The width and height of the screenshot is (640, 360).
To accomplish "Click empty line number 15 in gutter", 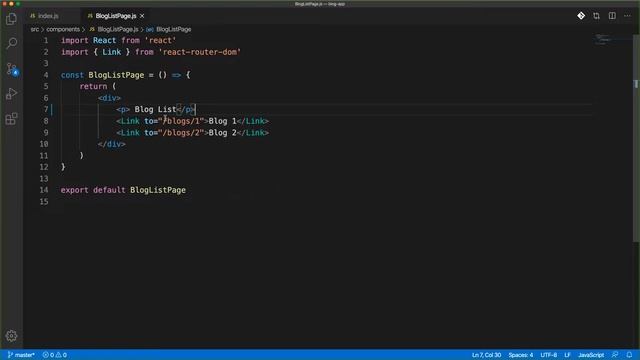I will 44,202.
